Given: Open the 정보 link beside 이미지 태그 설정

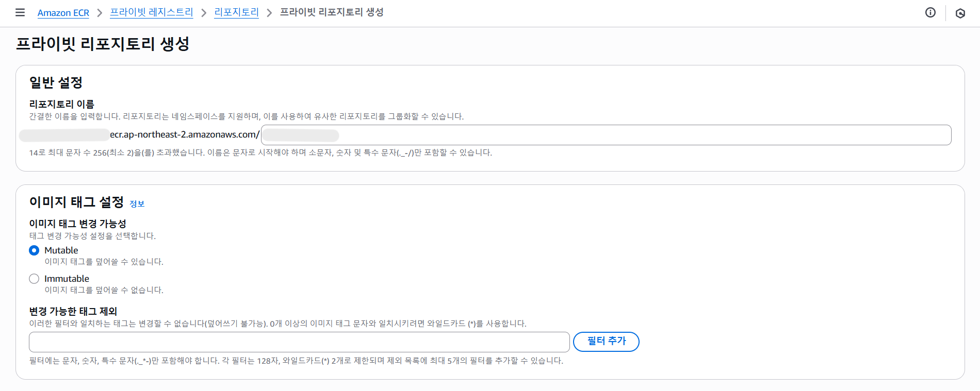Looking at the screenshot, I should 137,204.
